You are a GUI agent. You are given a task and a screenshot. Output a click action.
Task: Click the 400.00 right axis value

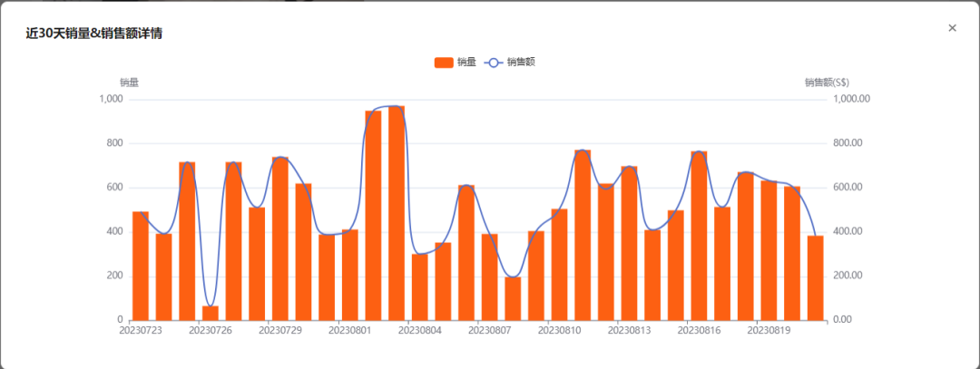click(848, 231)
